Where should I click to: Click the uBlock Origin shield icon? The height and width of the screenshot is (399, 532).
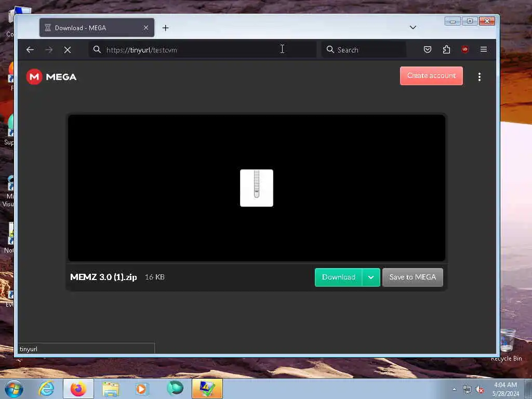point(465,49)
